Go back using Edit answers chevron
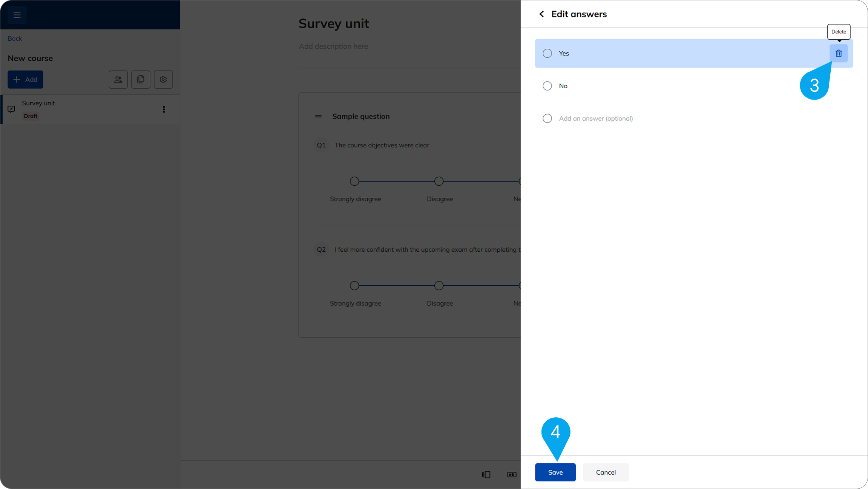Viewport: 868px width, 489px height. (x=541, y=14)
